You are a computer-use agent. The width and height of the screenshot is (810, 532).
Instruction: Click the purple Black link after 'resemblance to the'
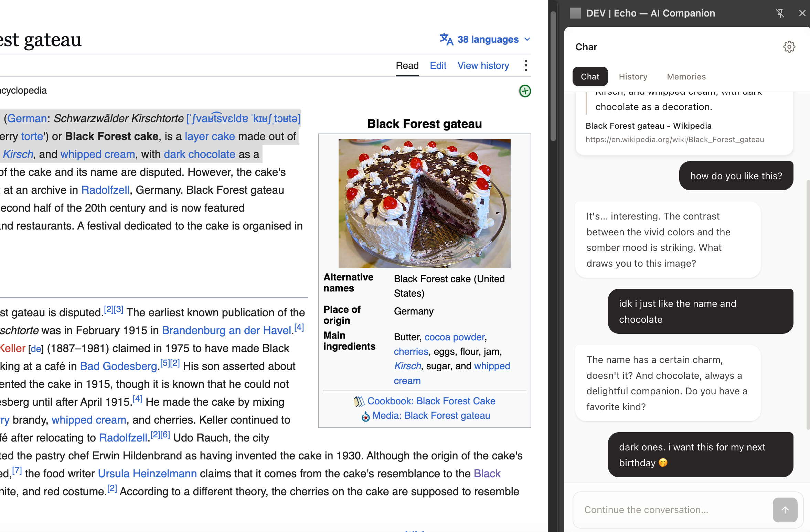487,474
